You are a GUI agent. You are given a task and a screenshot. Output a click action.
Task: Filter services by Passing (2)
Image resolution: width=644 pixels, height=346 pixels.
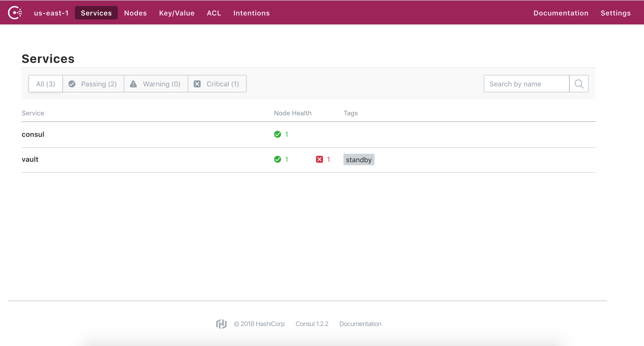click(93, 84)
